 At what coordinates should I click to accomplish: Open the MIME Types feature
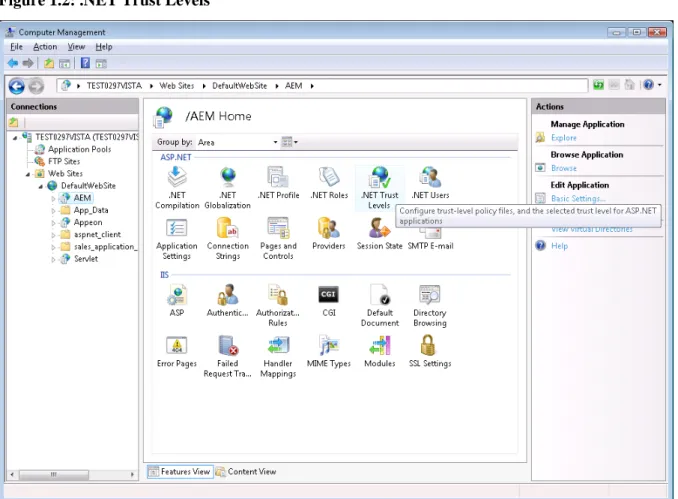pos(329,352)
